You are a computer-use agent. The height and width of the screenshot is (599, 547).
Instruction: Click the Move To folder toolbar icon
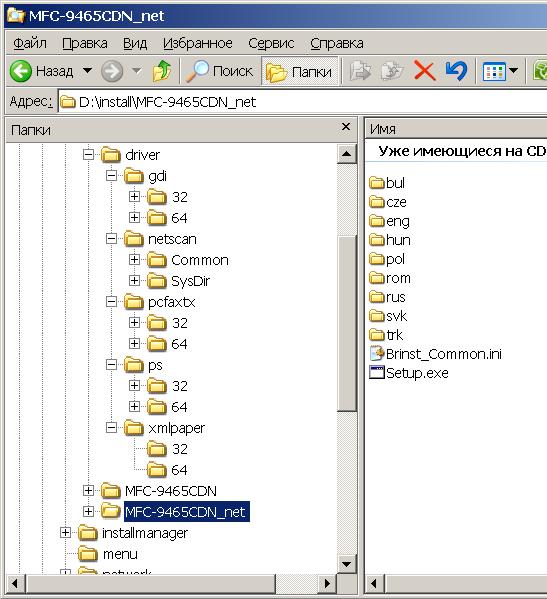(360, 71)
